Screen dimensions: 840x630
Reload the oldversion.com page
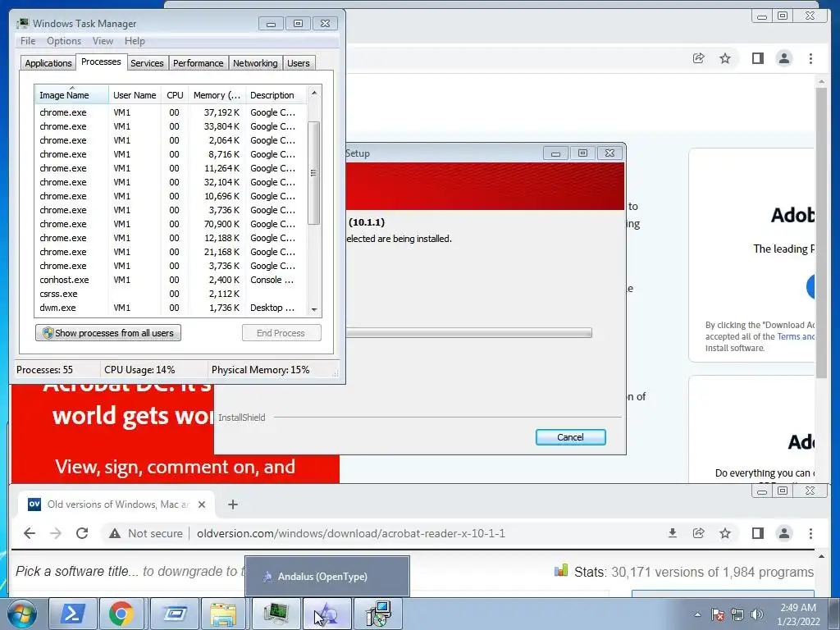pyautogui.click(x=82, y=533)
